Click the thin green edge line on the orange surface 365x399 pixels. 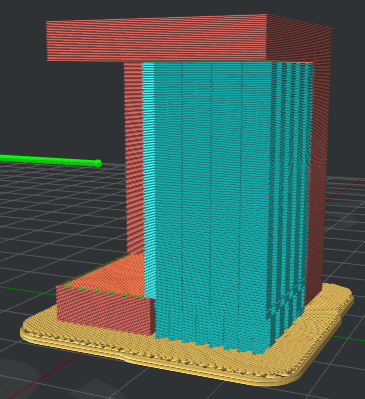pyautogui.click(x=103, y=291)
